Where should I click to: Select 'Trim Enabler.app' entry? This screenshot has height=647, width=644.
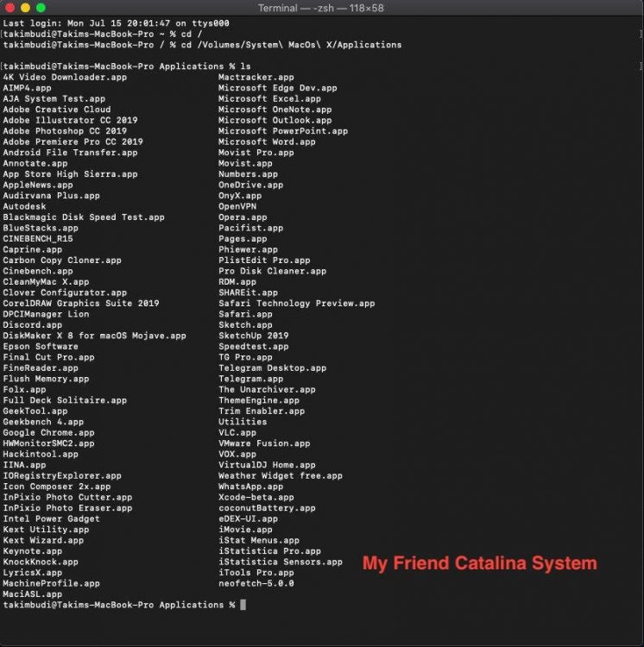click(x=262, y=411)
